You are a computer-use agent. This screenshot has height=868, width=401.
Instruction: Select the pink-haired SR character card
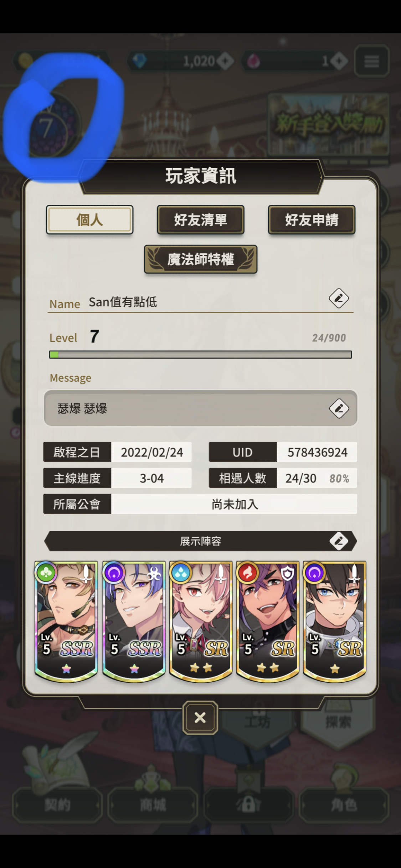click(x=201, y=621)
